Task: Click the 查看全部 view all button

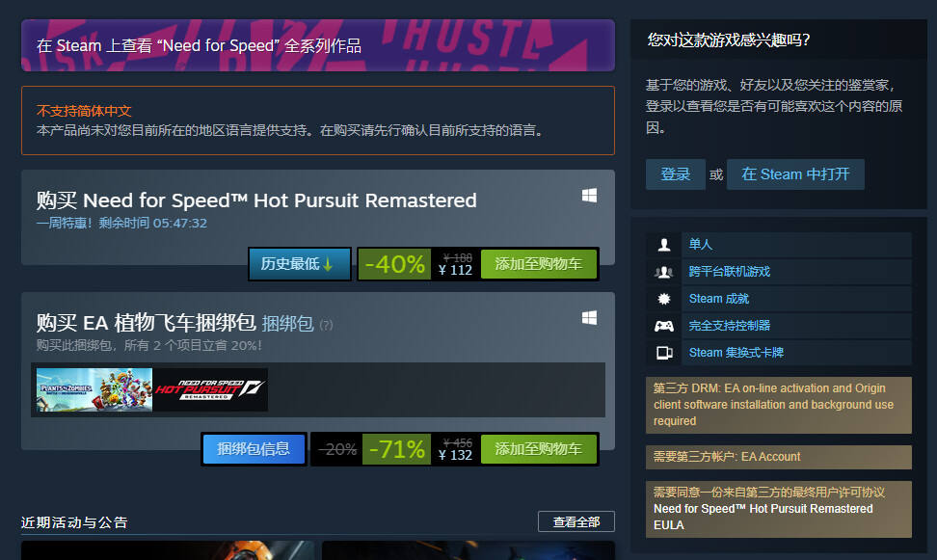Action: point(576,521)
